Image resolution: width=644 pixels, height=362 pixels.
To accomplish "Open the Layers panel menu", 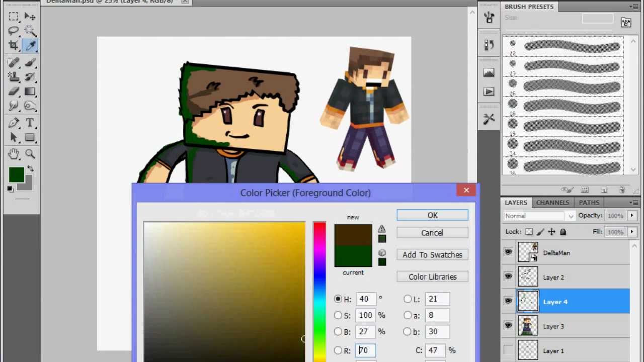I will point(633,203).
